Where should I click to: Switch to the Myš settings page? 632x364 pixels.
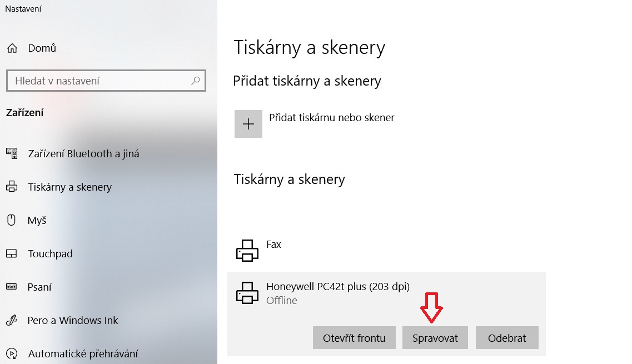[37, 221]
